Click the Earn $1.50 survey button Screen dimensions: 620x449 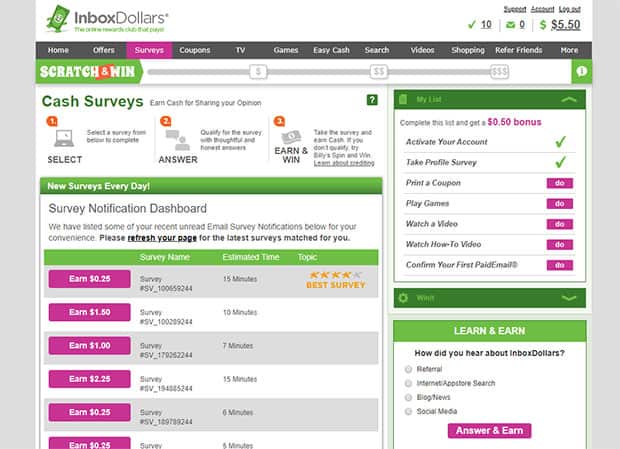89,312
